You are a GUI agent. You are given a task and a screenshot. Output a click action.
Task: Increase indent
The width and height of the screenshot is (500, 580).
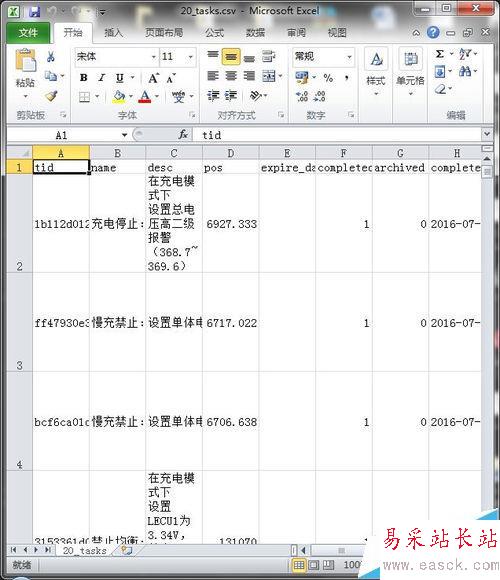(231, 96)
